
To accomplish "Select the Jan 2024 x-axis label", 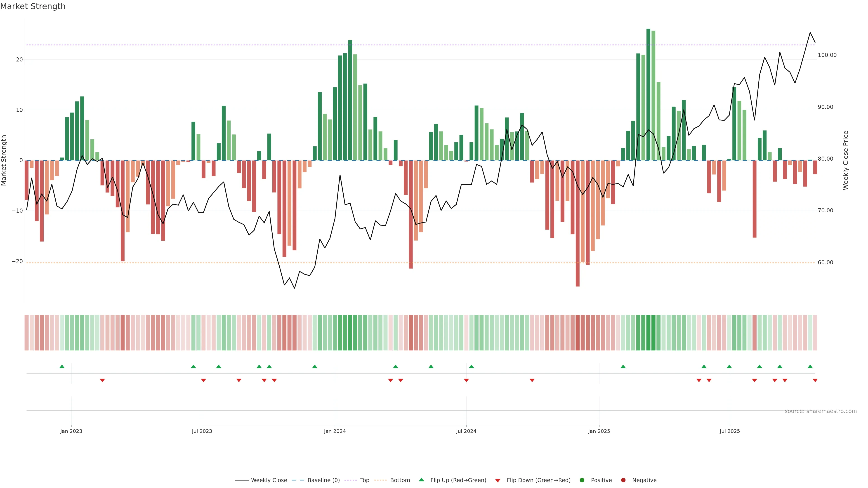I will tap(335, 431).
